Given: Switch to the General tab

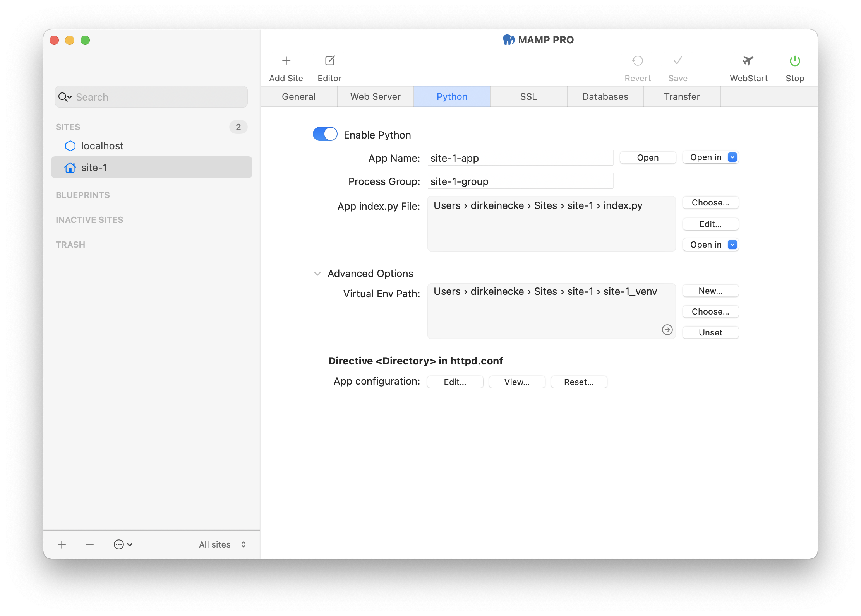Looking at the screenshot, I should [x=299, y=96].
